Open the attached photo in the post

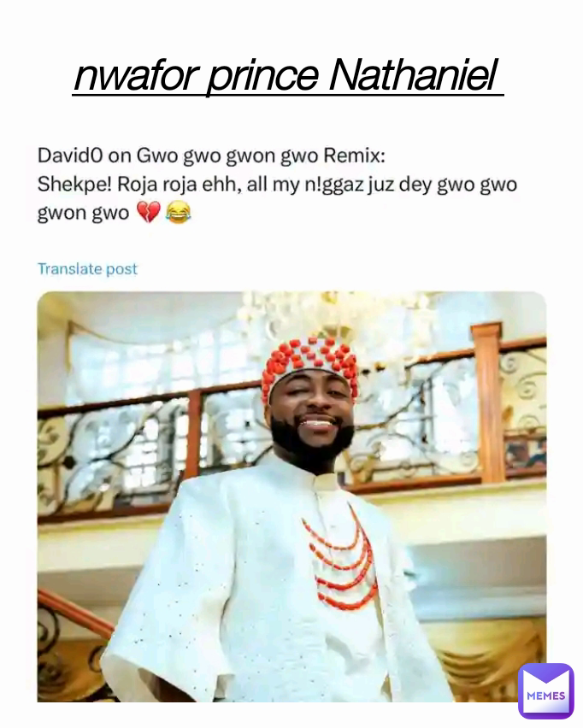(x=291, y=496)
